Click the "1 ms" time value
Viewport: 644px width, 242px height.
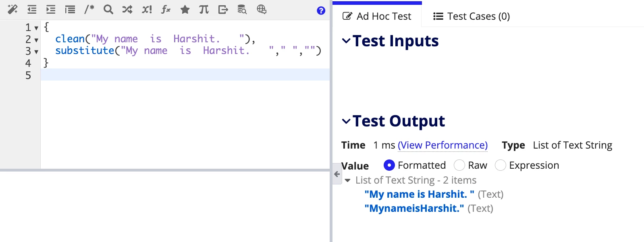384,145
